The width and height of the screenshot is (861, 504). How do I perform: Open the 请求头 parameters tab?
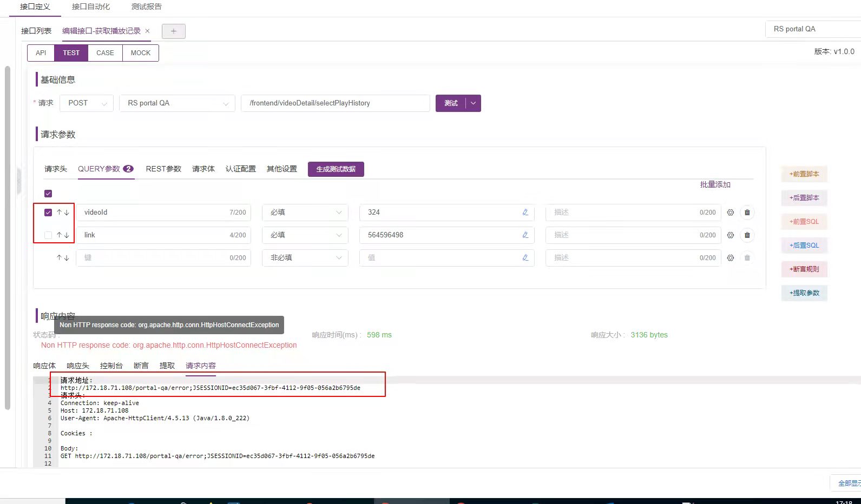(x=56, y=169)
